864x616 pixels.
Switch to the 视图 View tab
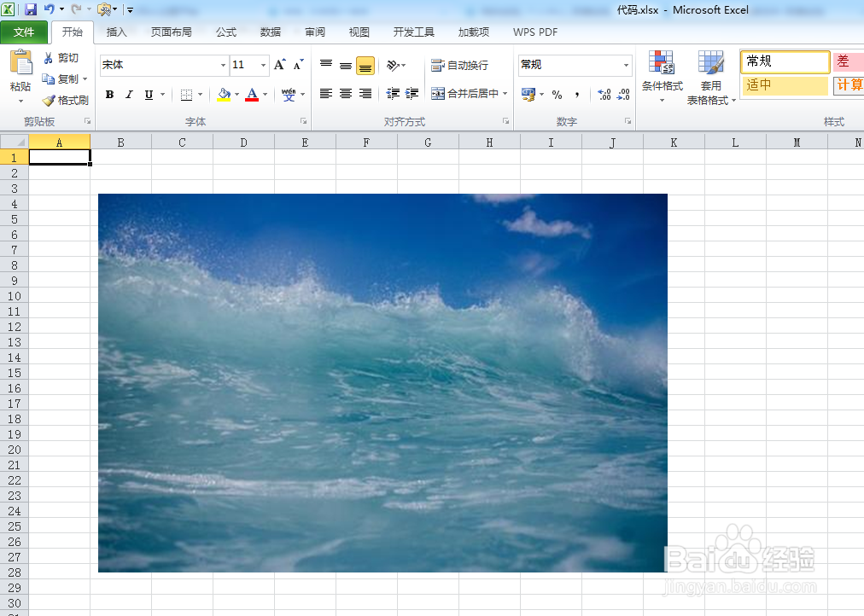pos(359,32)
